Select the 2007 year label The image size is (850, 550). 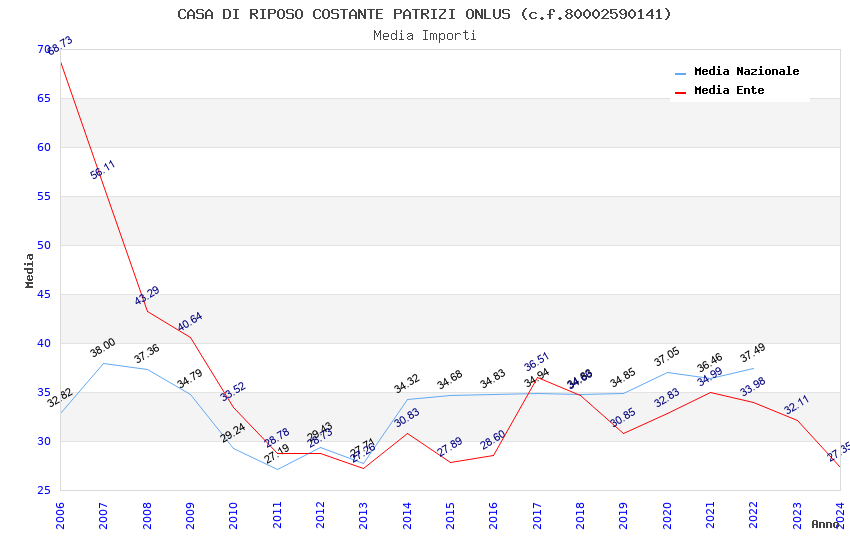tap(104, 515)
